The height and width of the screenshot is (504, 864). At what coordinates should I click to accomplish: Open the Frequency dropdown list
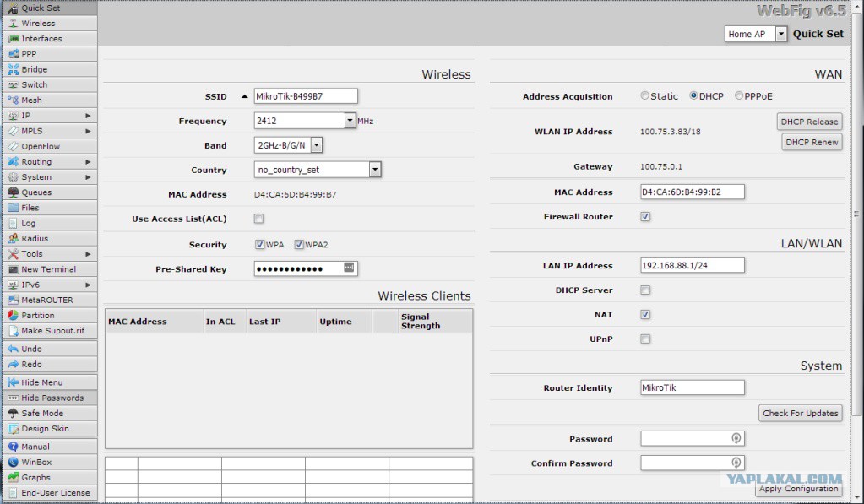point(350,121)
